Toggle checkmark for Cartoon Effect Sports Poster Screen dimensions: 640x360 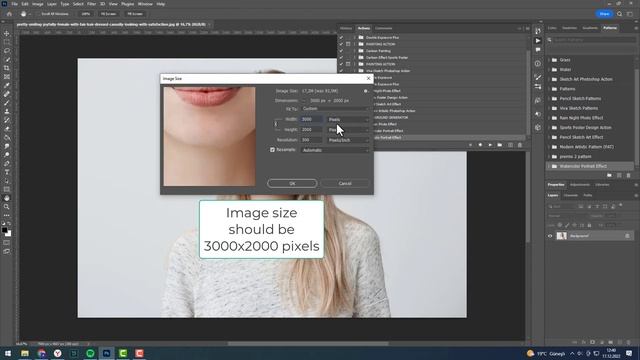pos(341,58)
